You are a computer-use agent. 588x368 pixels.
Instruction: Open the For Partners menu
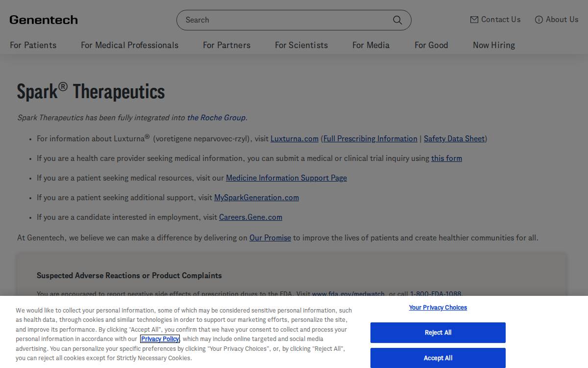226,45
